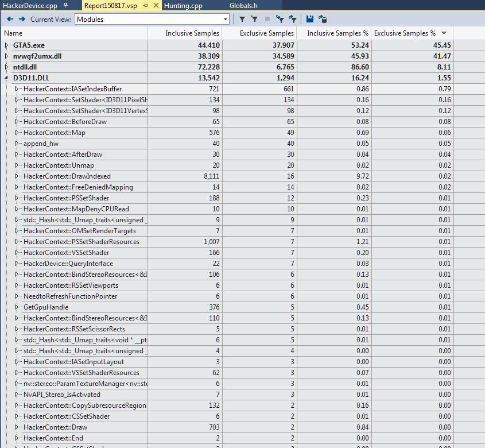Expand HackerContext::IASetIndexBuffer row
485x448 pixels.
point(17,89)
